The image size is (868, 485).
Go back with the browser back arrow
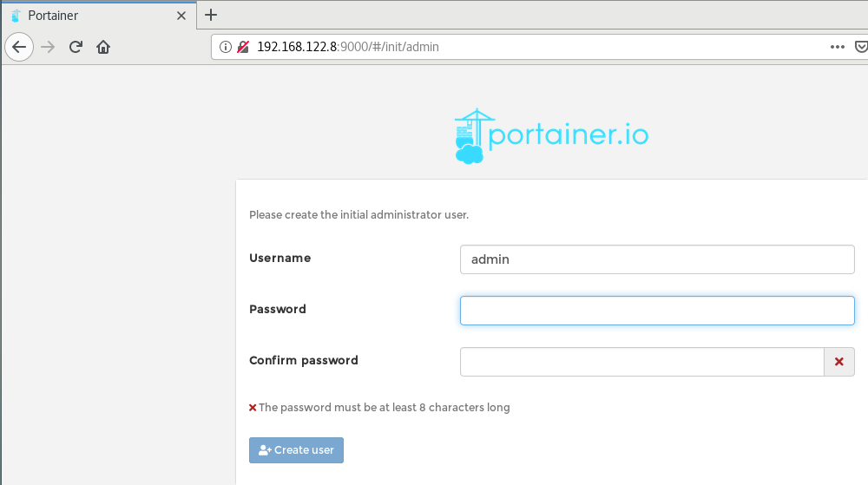19,47
